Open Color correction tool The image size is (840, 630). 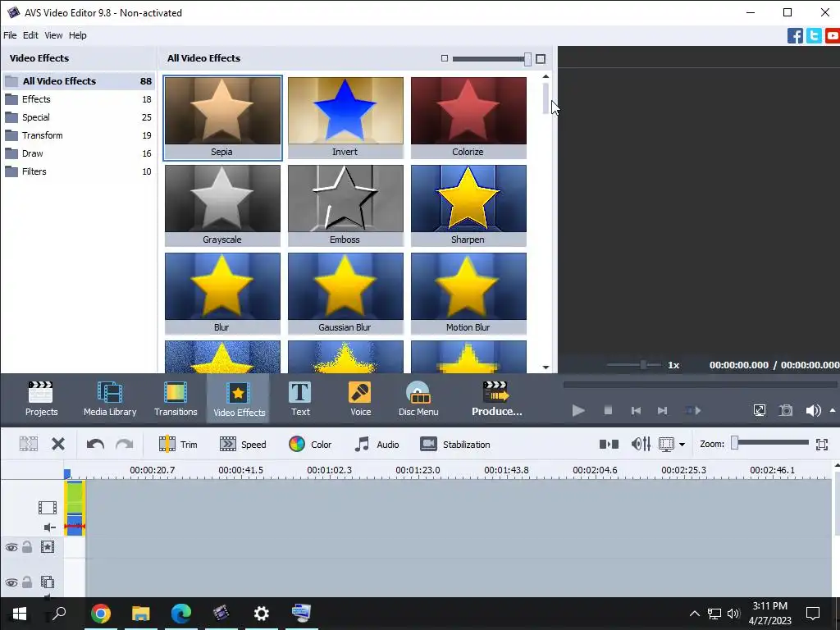click(x=310, y=444)
